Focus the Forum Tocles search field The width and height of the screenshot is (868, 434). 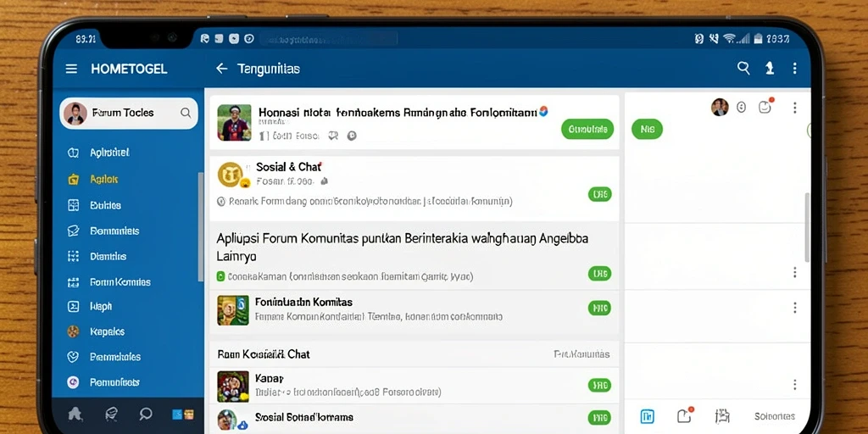click(129, 113)
